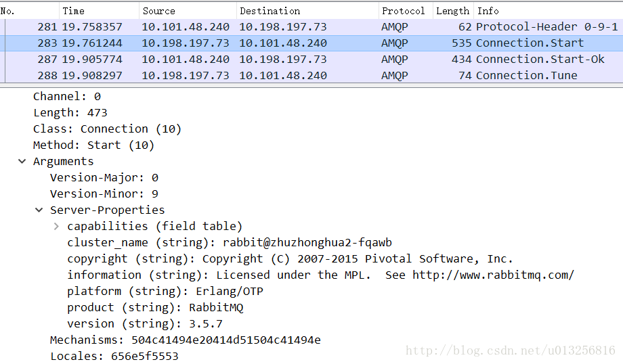The height and width of the screenshot is (364, 623).
Task: Expand the capabilities field table
Action: tap(56, 226)
